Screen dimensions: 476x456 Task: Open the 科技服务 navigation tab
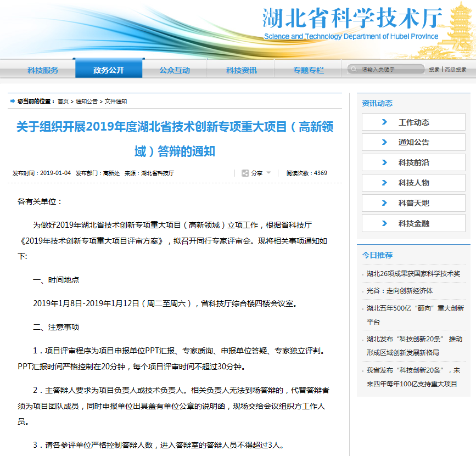(43, 70)
